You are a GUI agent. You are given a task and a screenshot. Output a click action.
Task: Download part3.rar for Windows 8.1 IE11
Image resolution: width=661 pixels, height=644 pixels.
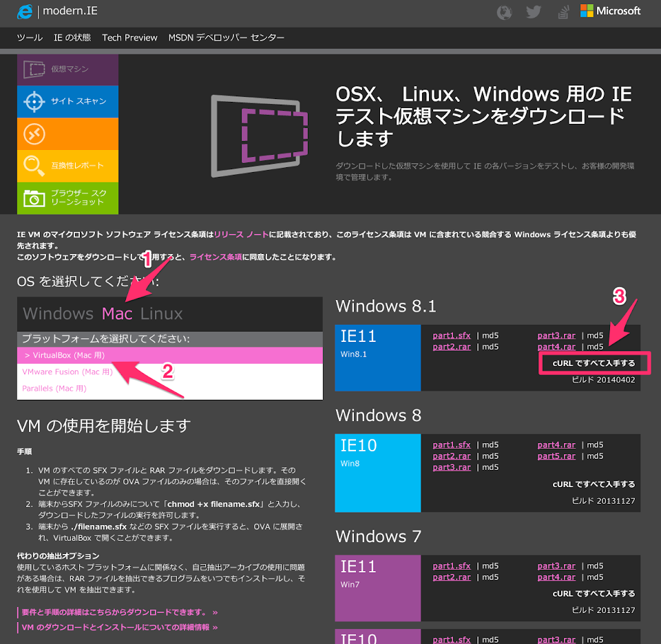tap(556, 336)
